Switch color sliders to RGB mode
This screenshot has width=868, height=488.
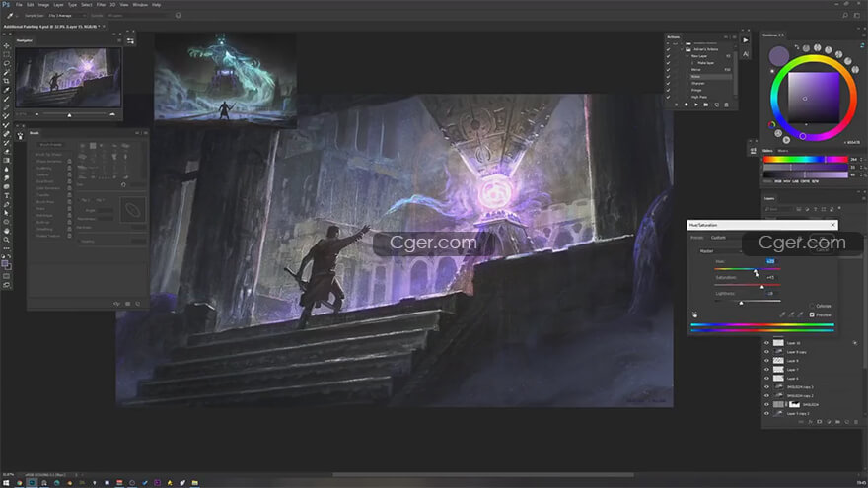pyautogui.click(x=778, y=181)
